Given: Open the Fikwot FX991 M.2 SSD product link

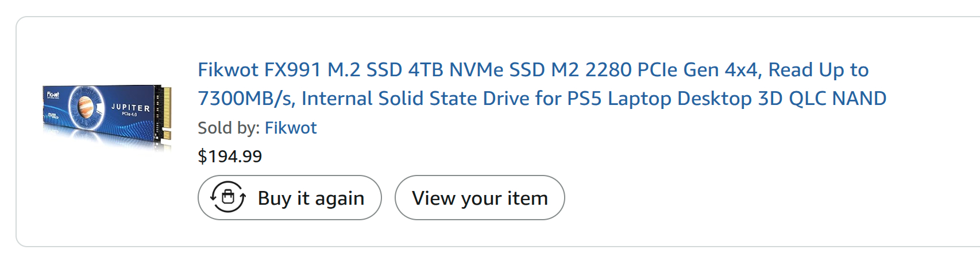Looking at the screenshot, I should 533,70.
